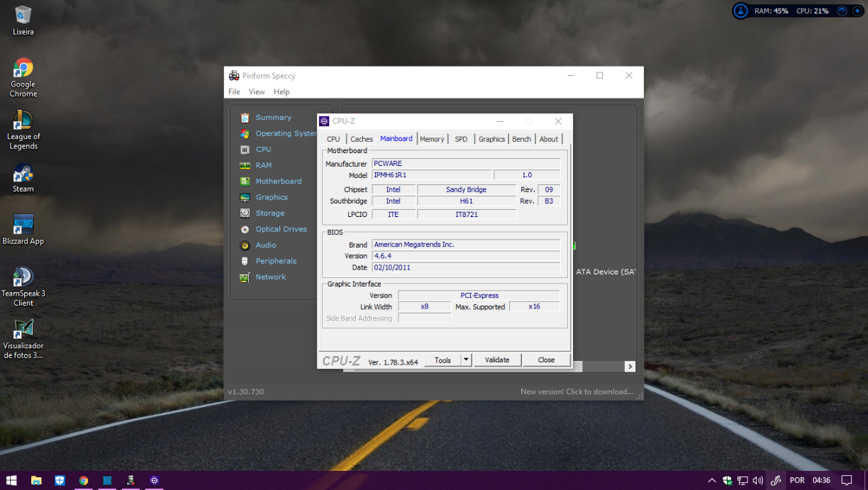868x490 pixels.
Task: Click the Peripherals mouse icon in Speccy
Action: click(245, 261)
